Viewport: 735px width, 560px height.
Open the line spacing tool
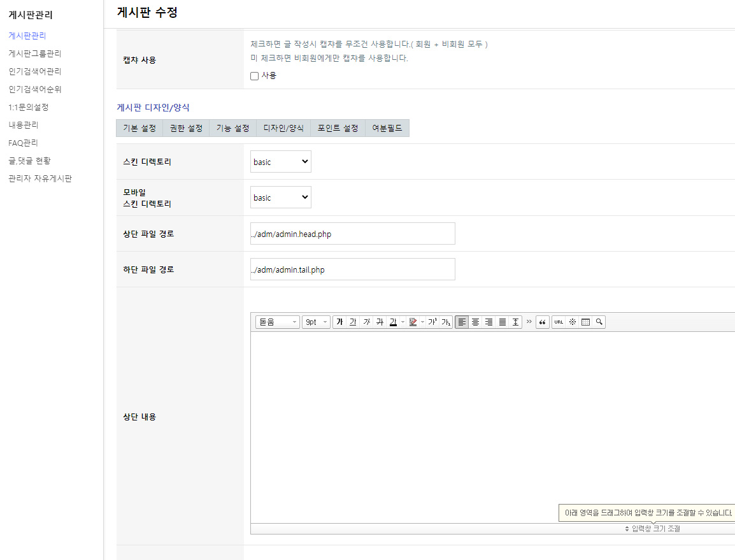[516, 322]
